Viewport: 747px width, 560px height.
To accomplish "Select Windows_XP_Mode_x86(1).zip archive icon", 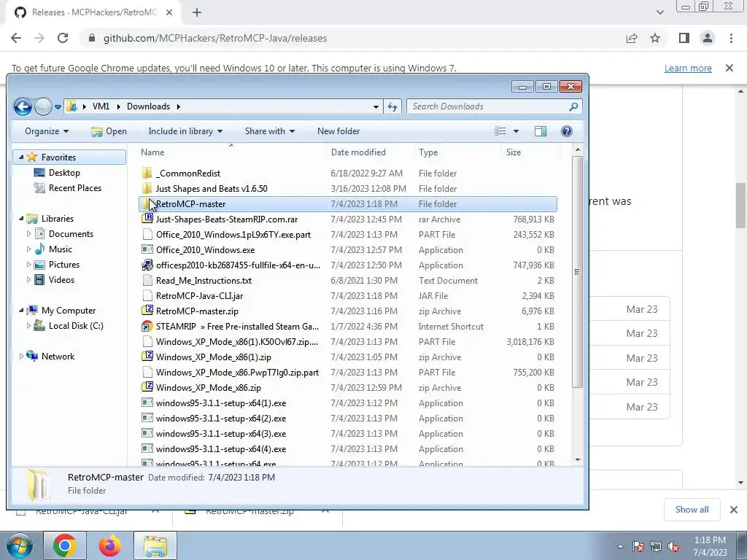I will (147, 357).
